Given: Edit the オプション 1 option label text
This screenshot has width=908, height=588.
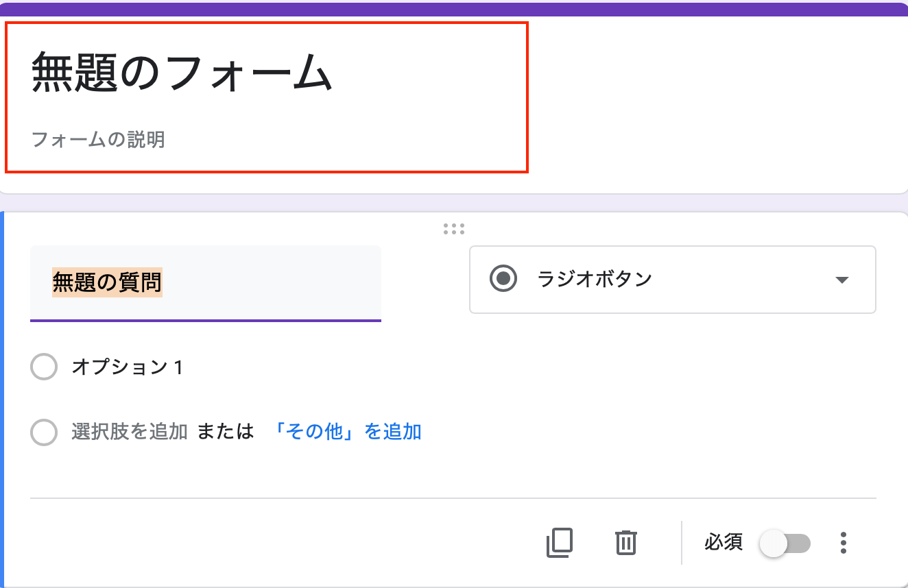Looking at the screenshot, I should 128,367.
